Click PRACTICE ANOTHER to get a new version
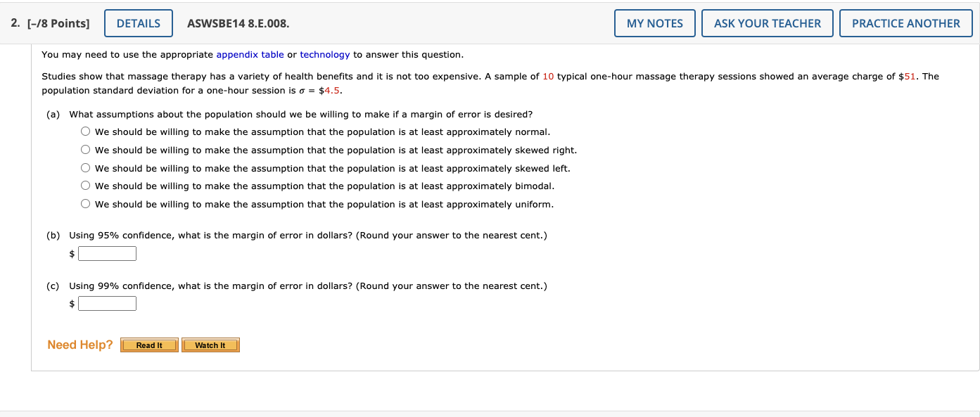The height and width of the screenshot is (417, 980). [x=905, y=23]
